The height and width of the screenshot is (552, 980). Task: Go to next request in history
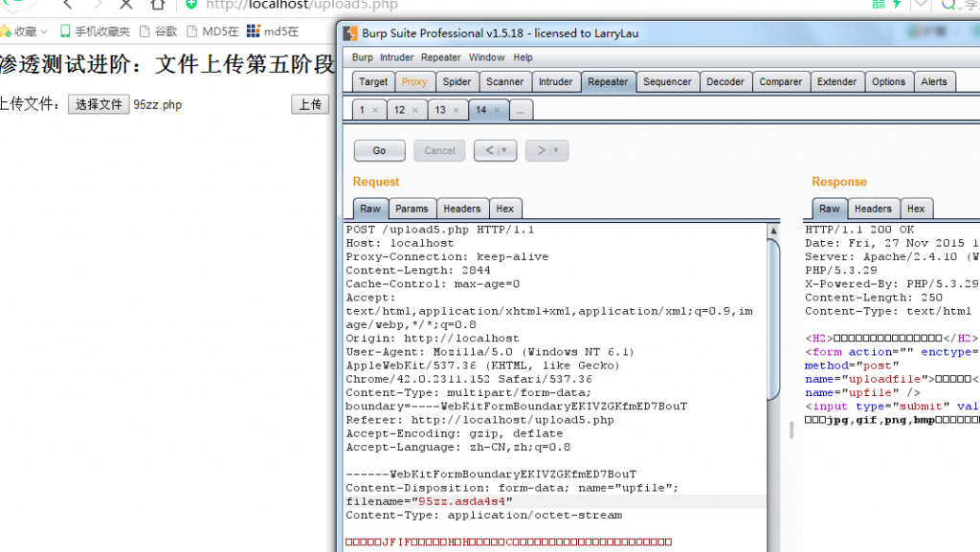(x=542, y=150)
